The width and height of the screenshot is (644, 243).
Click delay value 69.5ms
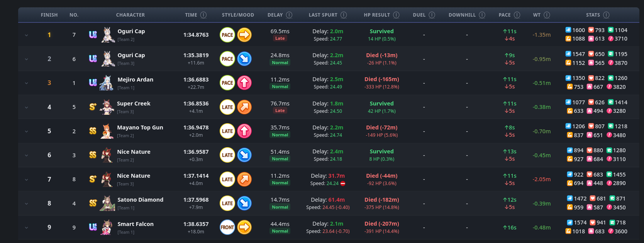[x=280, y=31]
